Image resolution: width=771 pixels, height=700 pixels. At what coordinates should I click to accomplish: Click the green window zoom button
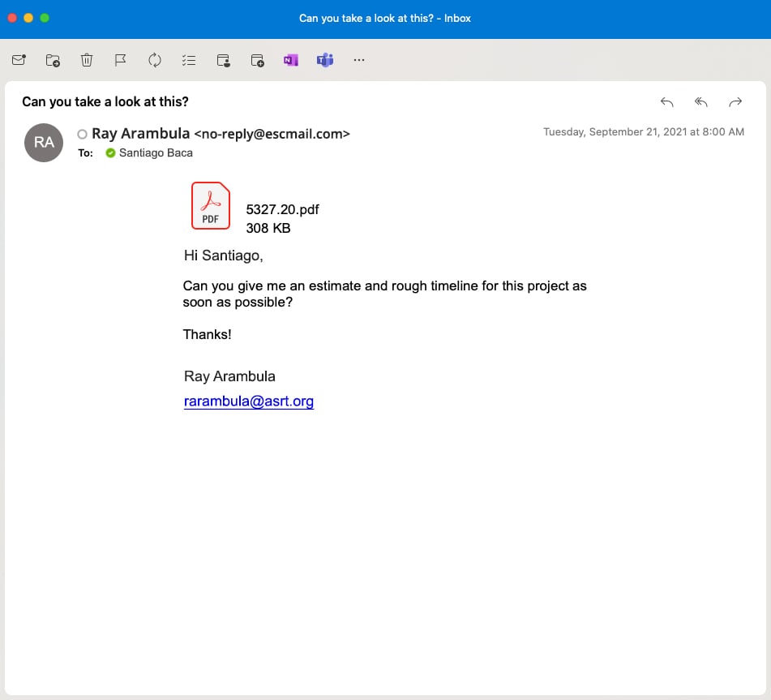click(45, 18)
